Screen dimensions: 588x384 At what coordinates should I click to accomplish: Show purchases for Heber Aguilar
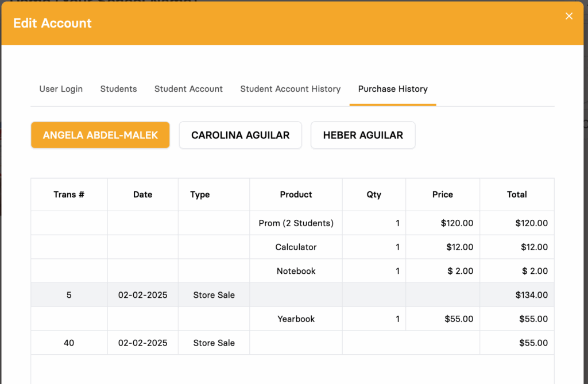[363, 135]
